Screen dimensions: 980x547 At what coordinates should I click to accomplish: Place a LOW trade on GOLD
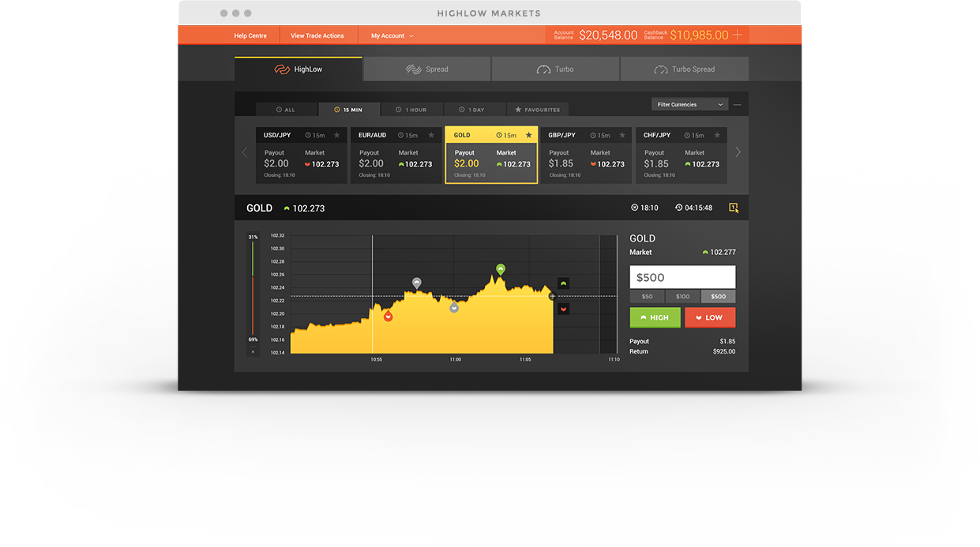pyautogui.click(x=710, y=317)
